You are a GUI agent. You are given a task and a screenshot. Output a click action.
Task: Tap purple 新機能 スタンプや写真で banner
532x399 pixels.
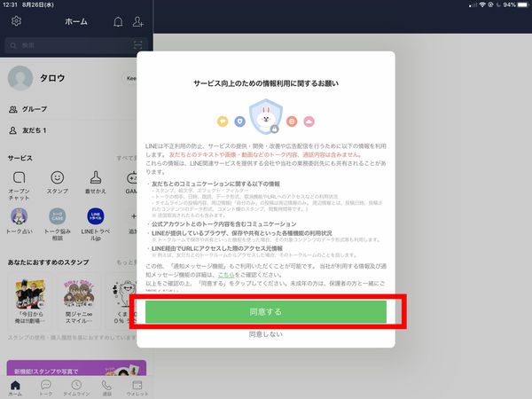pyautogui.click(x=76, y=368)
